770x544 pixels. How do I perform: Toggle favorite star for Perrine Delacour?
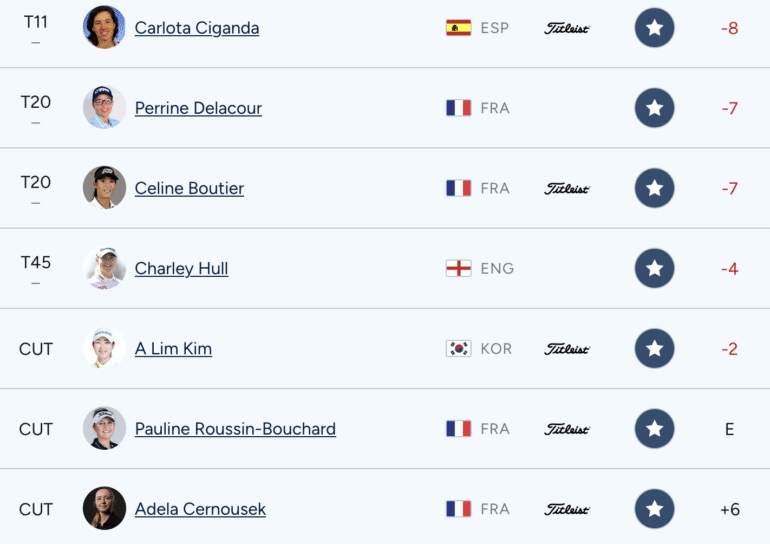coord(654,108)
